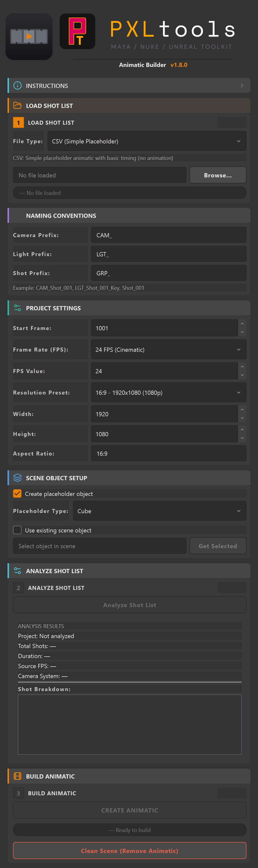258x868 pixels.
Task: Click the Browse... button
Action: 218,175
